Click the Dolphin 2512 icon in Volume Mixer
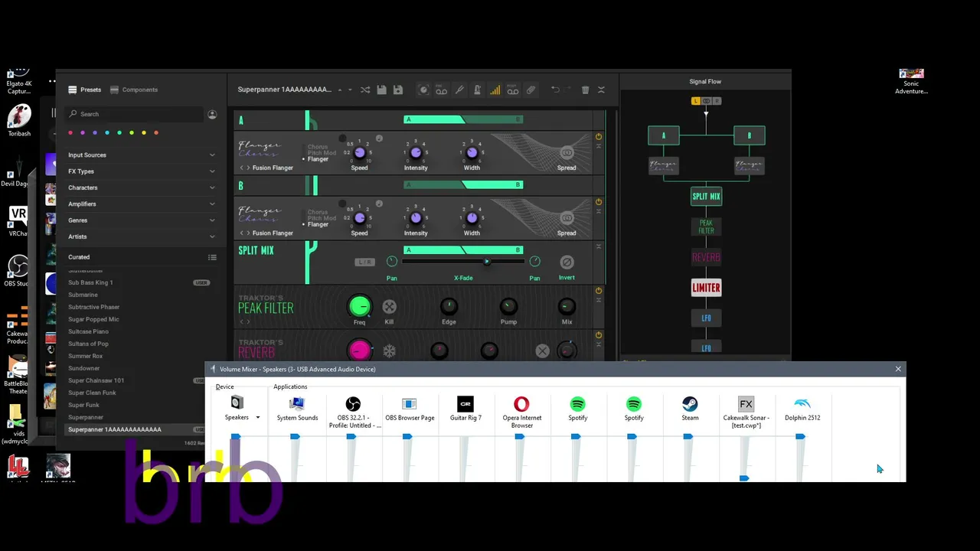 click(802, 403)
